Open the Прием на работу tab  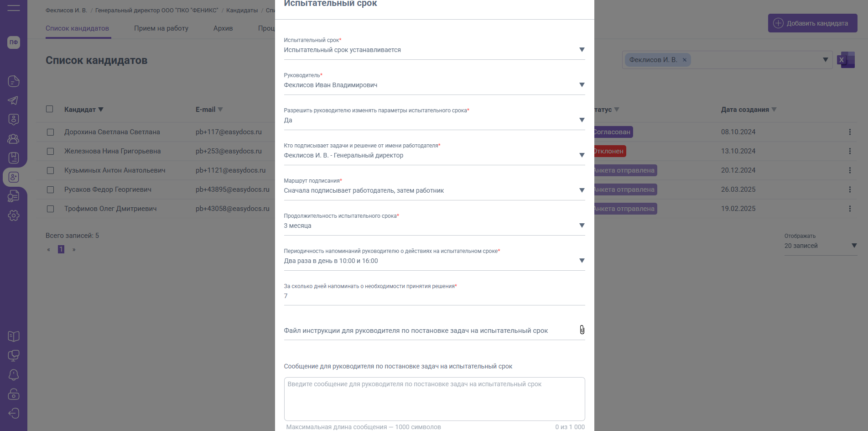161,28
